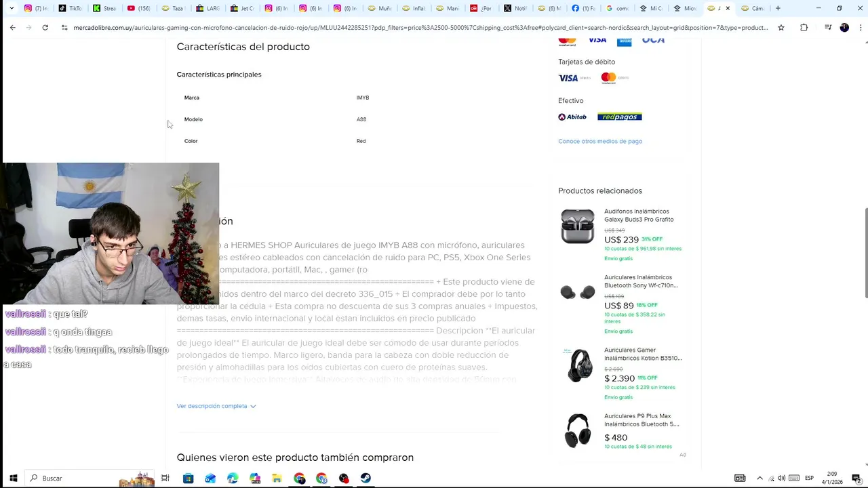The image size is (868, 488).
Task: Click the Redpagos payment logo
Action: pos(619,117)
